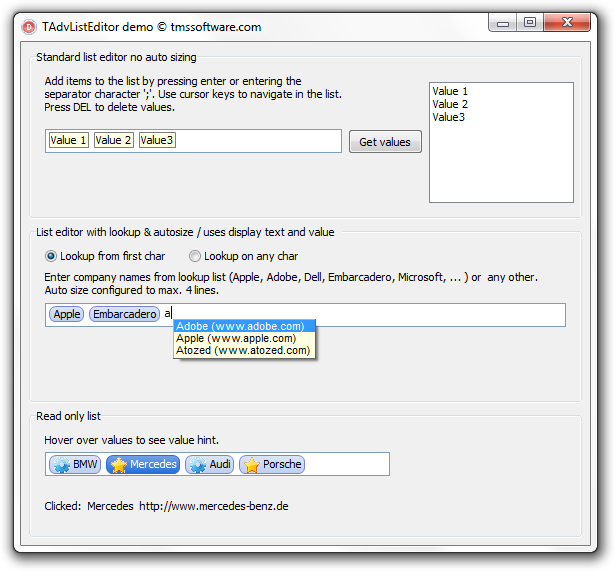Select Lookup from first char option
Image resolution: width=616 pixels, height=572 pixels.
pos(52,256)
